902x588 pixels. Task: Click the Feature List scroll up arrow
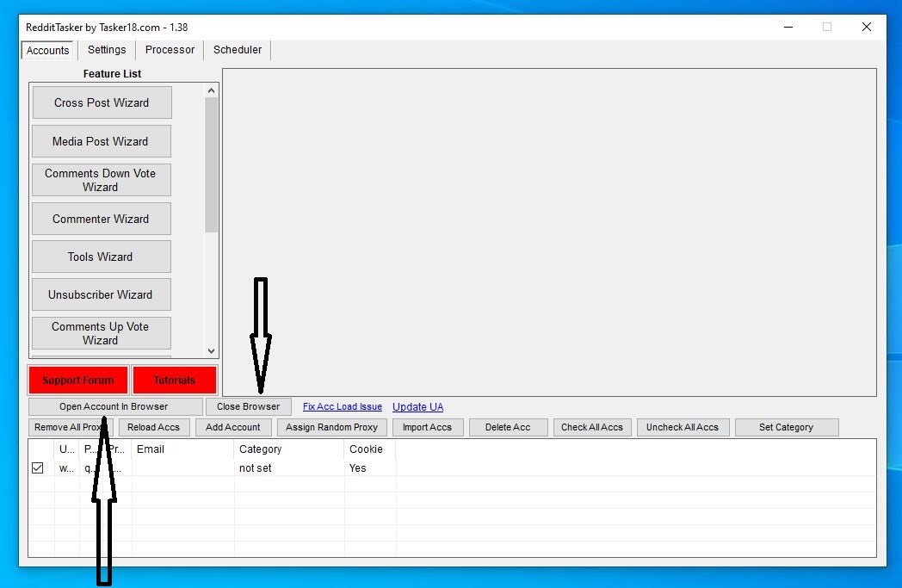(x=211, y=91)
